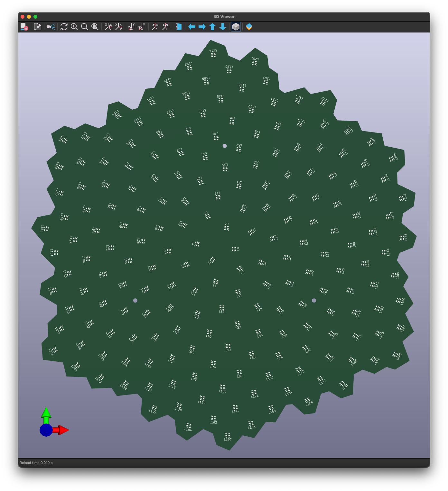Redraw the 3D view
Image resolution: width=448 pixels, height=491 pixels.
[64, 27]
